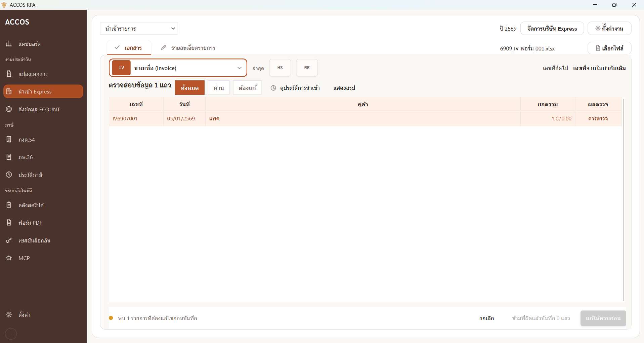The width and height of the screenshot is (644, 343).
Task: Click the ฟอร์ม PDF file icon
Action: point(9,223)
